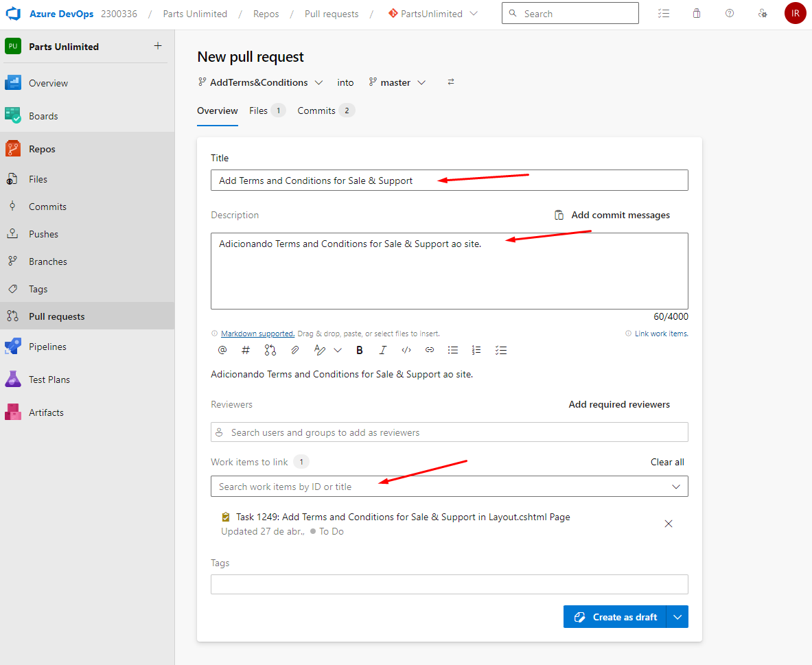
Task: Open the marketplace bag icon
Action: 697,14
